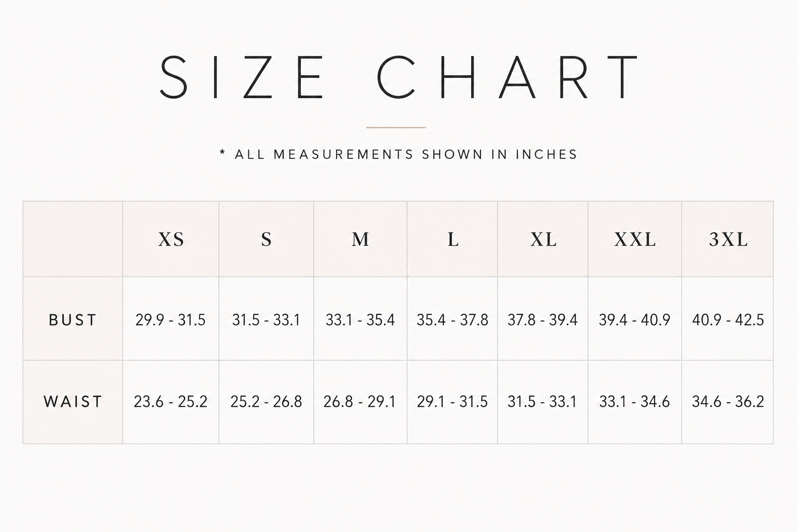Click the WAIST row label
Screen dimensions: 798x532
coord(73,402)
